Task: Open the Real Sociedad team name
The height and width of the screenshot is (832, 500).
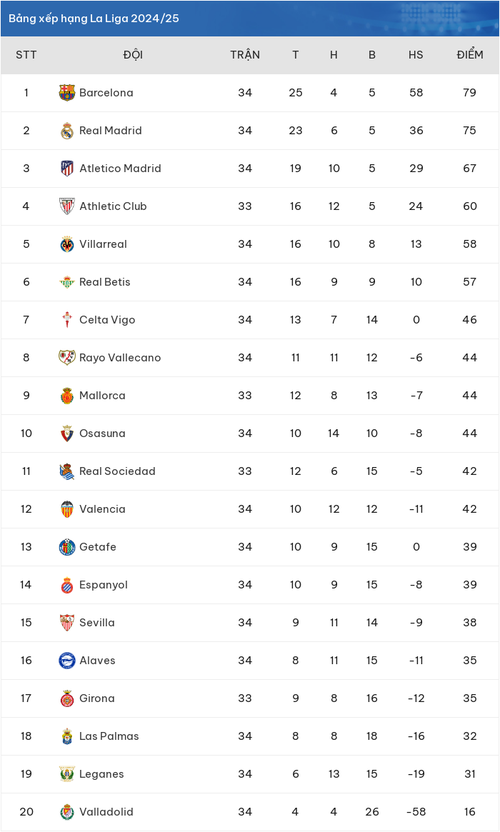Action: click(117, 471)
